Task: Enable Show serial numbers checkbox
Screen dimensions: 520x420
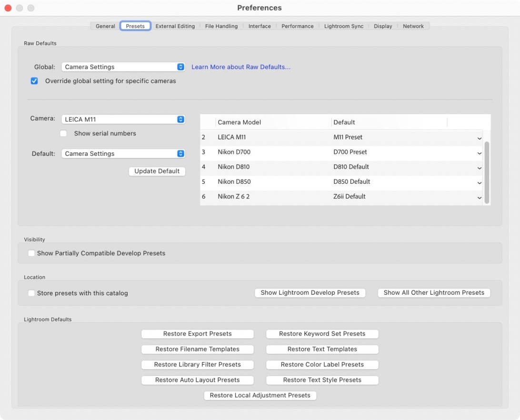Action: pyautogui.click(x=63, y=134)
